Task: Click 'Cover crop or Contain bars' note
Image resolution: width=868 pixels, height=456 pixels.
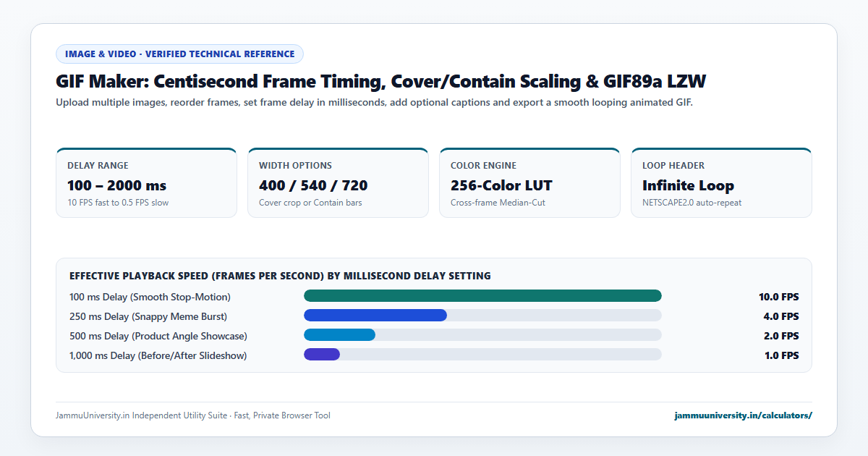Action: pyautogui.click(x=310, y=203)
